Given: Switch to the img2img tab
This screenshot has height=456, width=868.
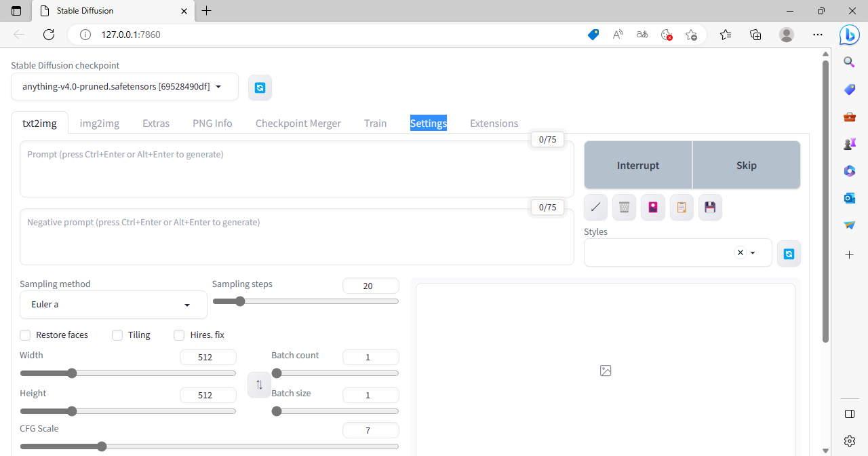Looking at the screenshot, I should [x=100, y=123].
